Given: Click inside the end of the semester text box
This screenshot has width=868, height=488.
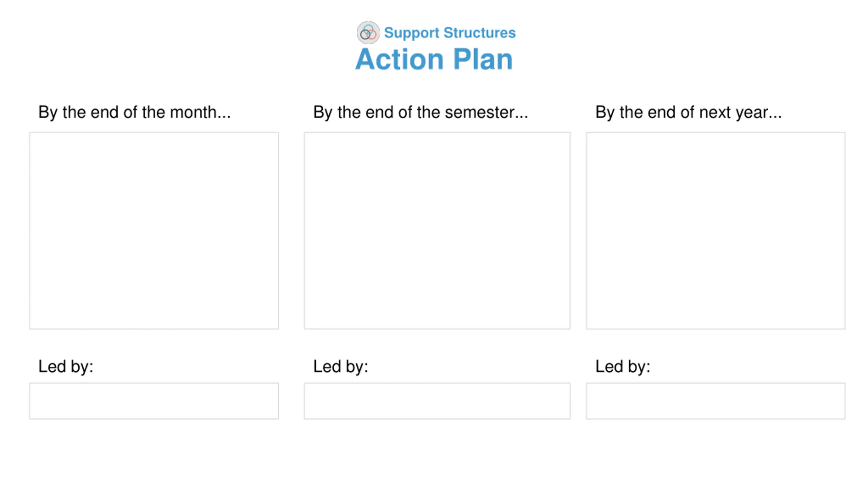Looking at the screenshot, I should pyautogui.click(x=437, y=230).
